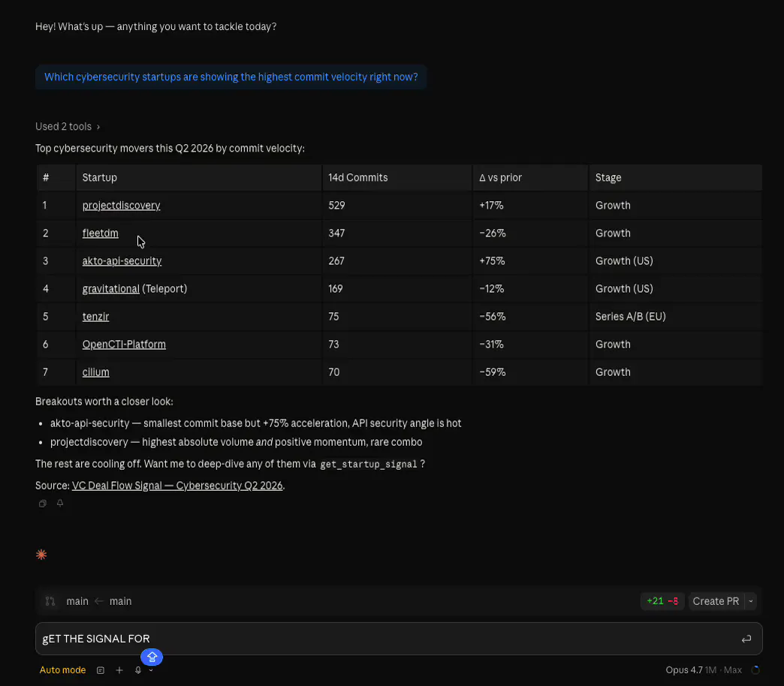Send the message with the return arrow icon
The width and height of the screenshot is (784, 686).
746,639
